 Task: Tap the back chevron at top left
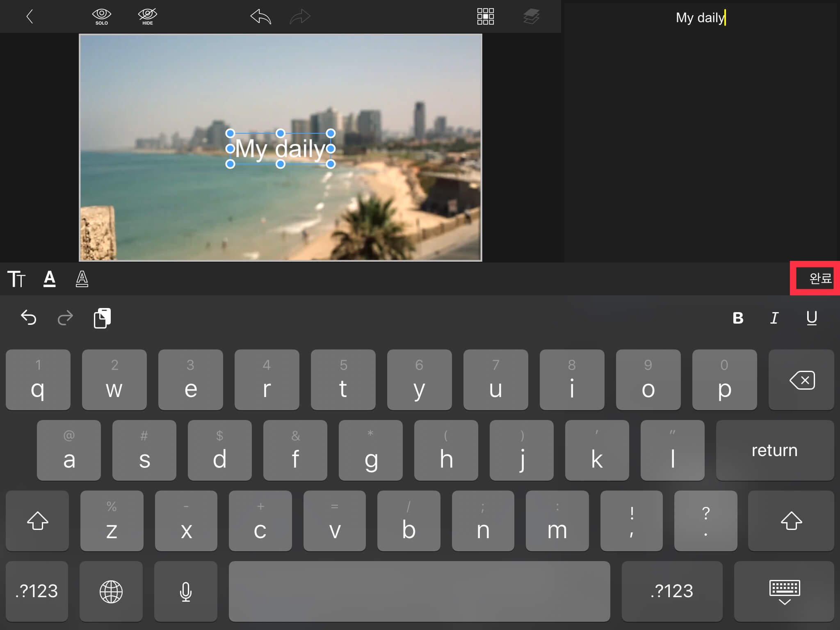[x=30, y=17]
